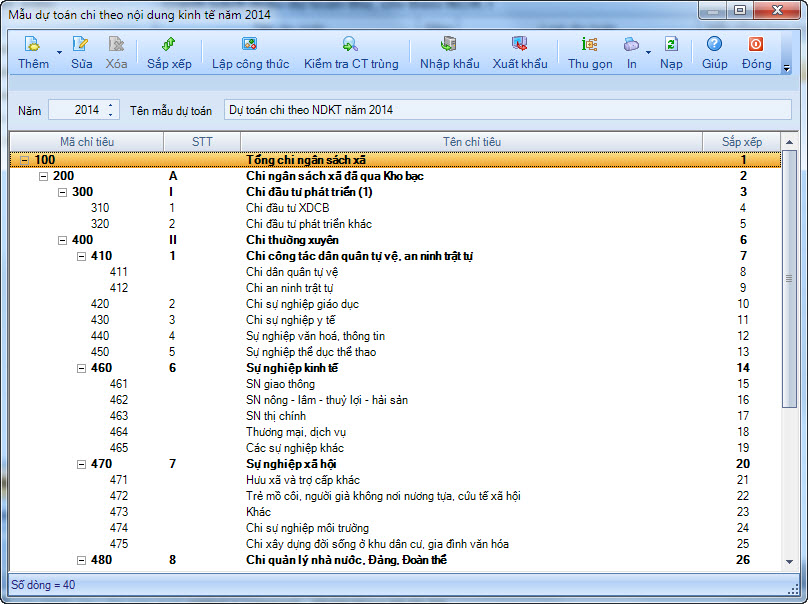Select row Hưu xã và trợ cấp khác
Screen dimensions: 808x604
[x=395, y=479]
